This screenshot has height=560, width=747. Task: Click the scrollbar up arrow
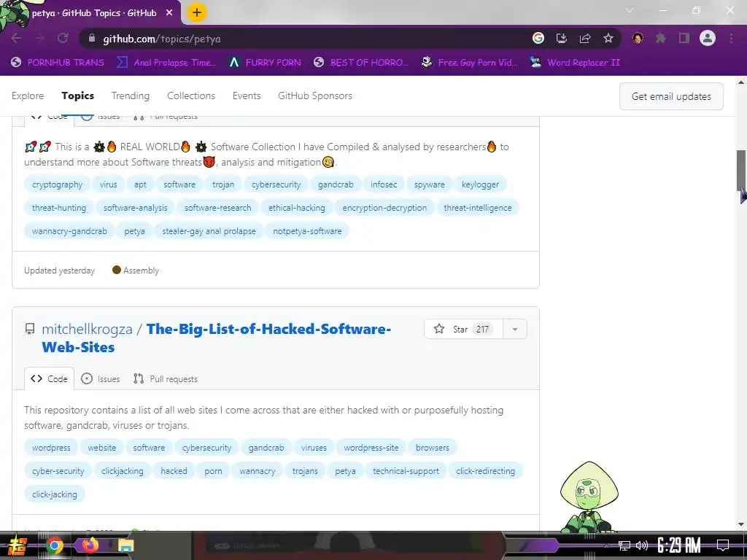(741, 82)
